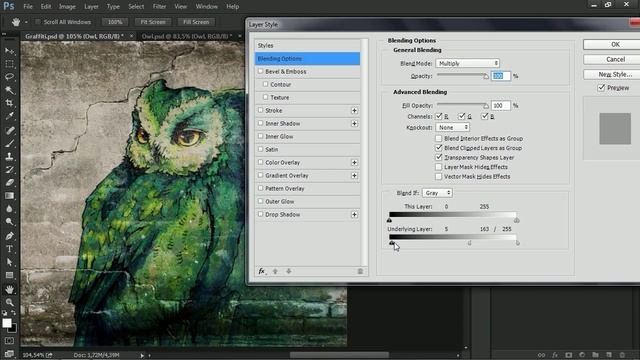The height and width of the screenshot is (360, 640).
Task: Click the Fill Opacity value field
Action: [x=500, y=105]
